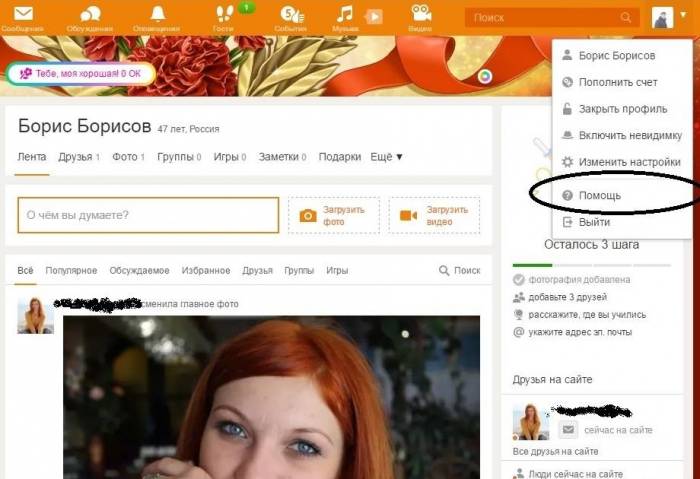Image resolution: width=700 pixels, height=479 pixels.
Task: Open the Обсуждения chat bubbles icon
Action: (90, 14)
